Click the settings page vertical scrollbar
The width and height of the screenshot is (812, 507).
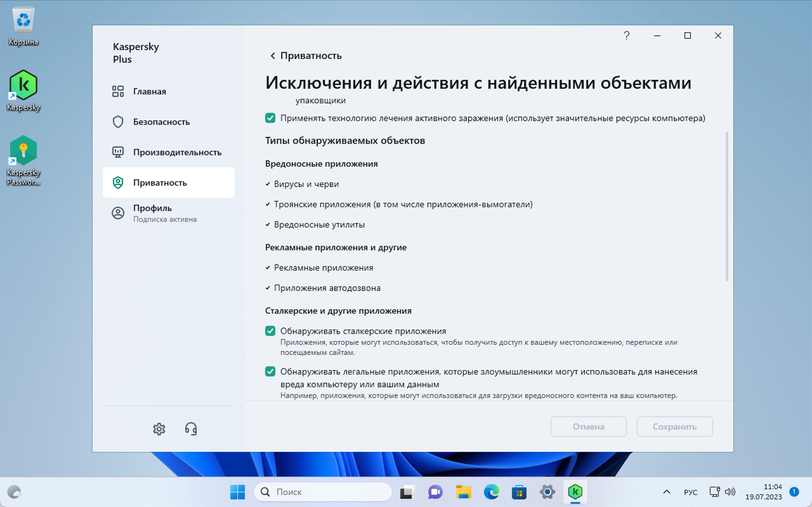(726, 206)
